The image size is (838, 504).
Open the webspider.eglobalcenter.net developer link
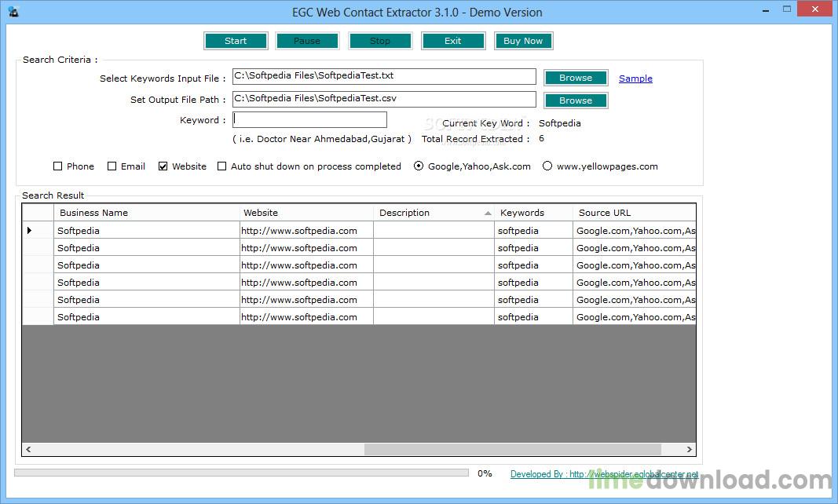(603, 473)
